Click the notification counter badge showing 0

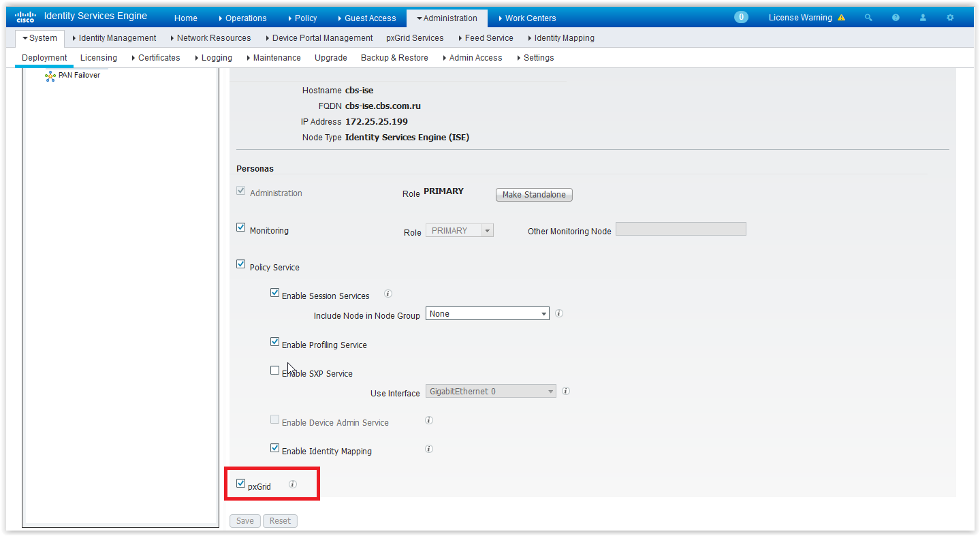pyautogui.click(x=741, y=17)
